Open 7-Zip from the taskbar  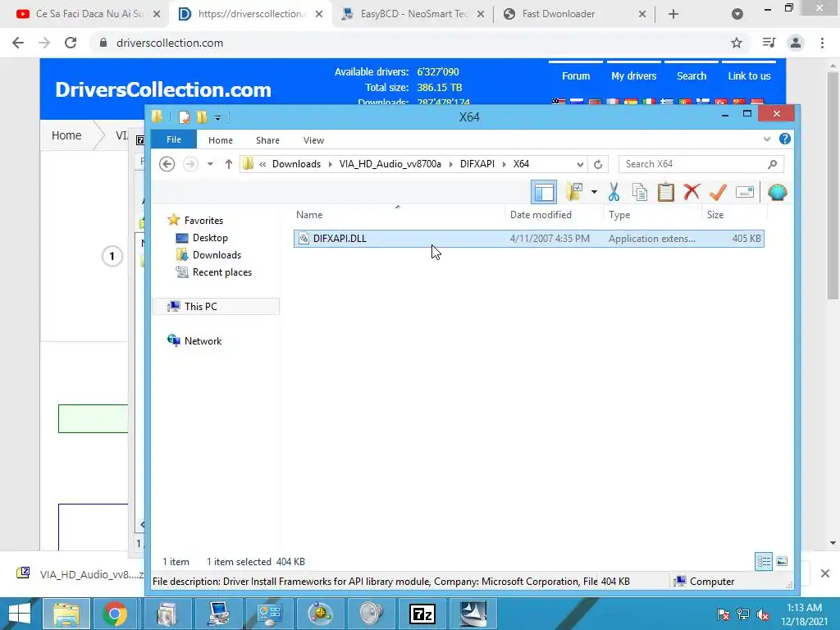coord(422,614)
